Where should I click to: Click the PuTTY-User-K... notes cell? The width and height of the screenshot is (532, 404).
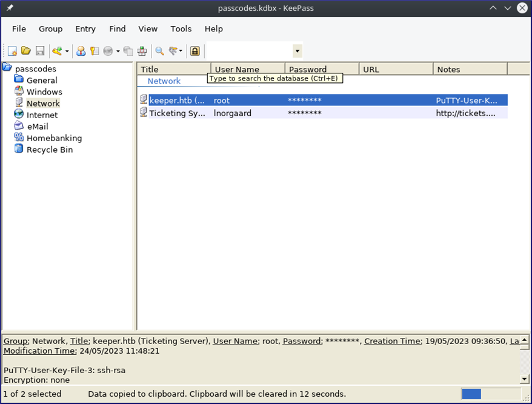click(x=467, y=101)
